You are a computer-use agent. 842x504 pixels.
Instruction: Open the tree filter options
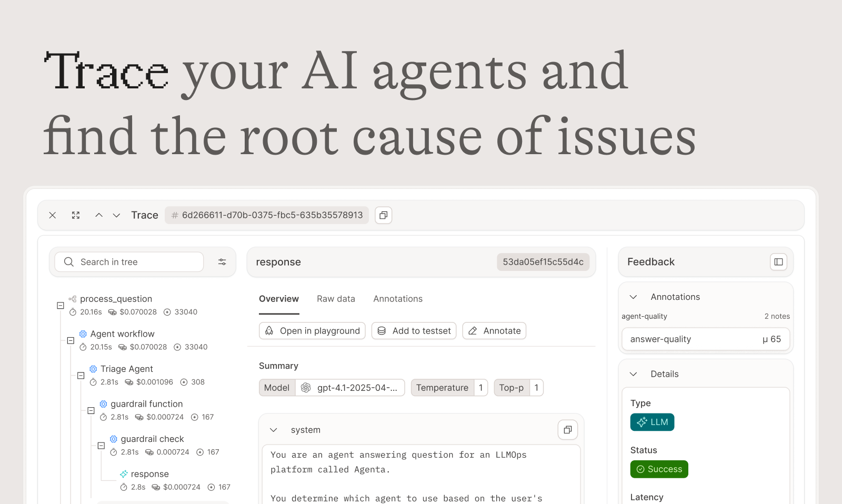(x=222, y=261)
